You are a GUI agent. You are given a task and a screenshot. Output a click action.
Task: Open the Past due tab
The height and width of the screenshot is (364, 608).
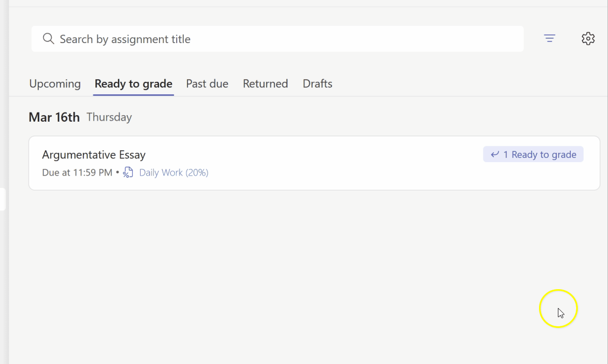coord(207,84)
